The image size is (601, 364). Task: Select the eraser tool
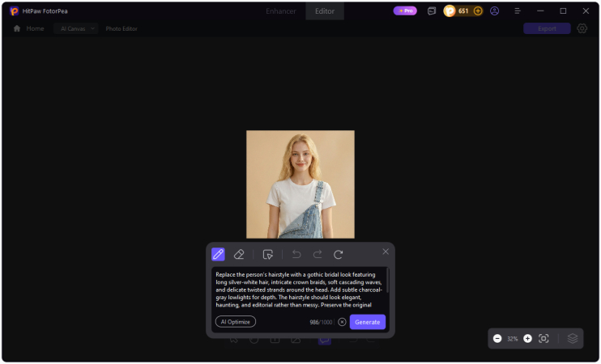point(239,254)
